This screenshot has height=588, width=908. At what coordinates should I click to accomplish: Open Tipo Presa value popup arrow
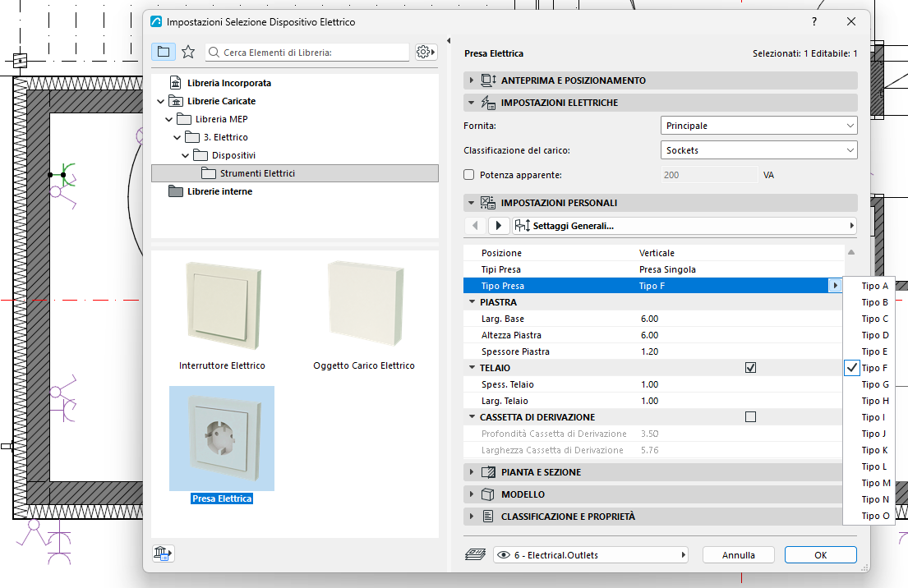coord(835,285)
